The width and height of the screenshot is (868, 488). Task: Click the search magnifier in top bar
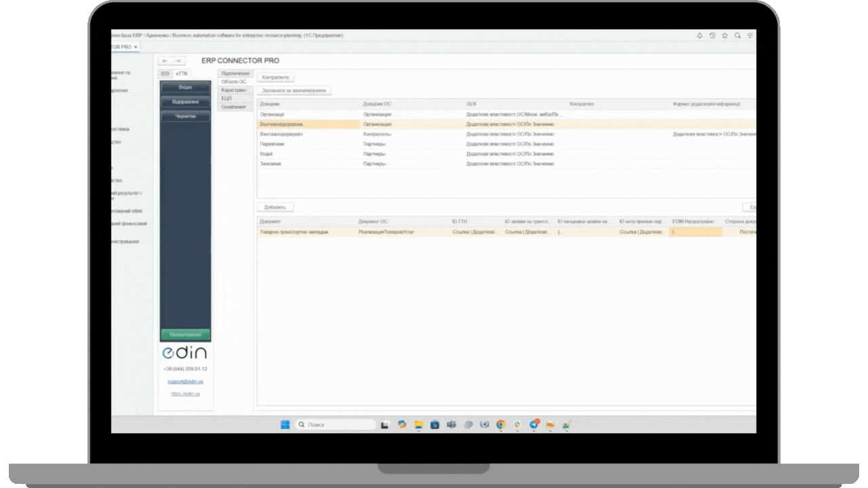738,35
